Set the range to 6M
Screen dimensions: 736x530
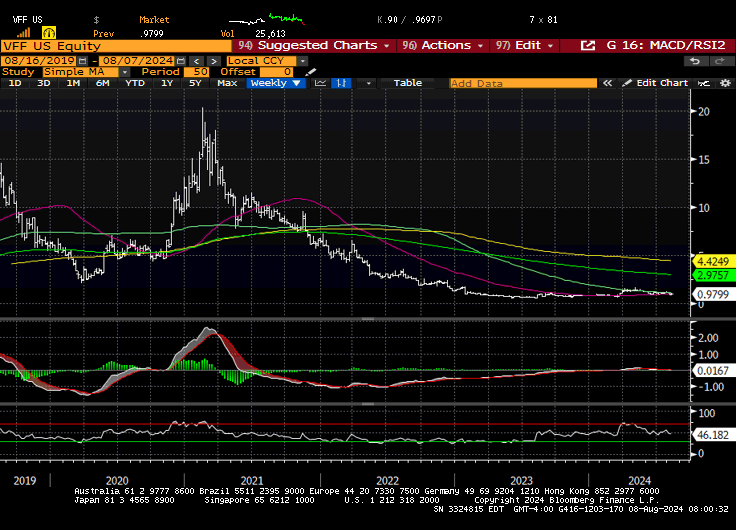pos(102,83)
